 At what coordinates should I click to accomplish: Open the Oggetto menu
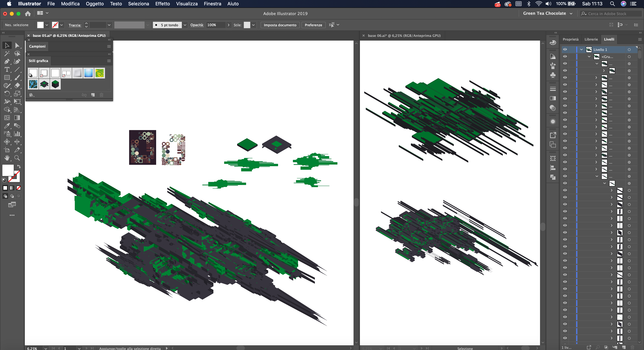[95, 4]
